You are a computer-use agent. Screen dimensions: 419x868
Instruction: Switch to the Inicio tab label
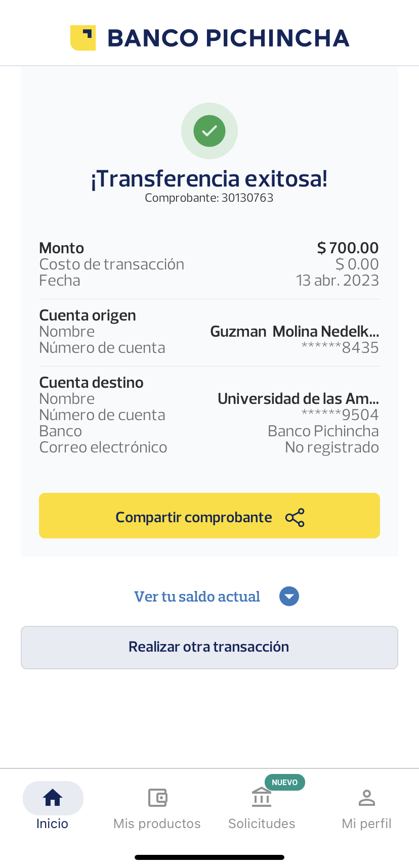52,824
